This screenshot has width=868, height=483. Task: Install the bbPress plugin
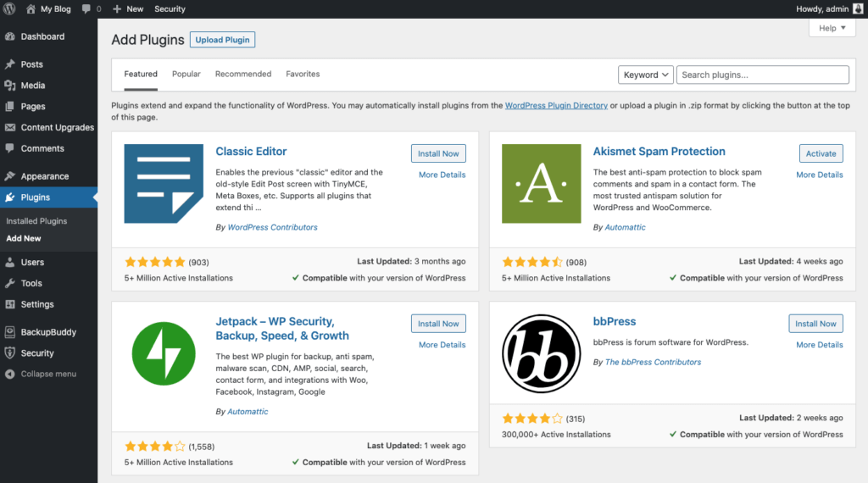tap(815, 324)
